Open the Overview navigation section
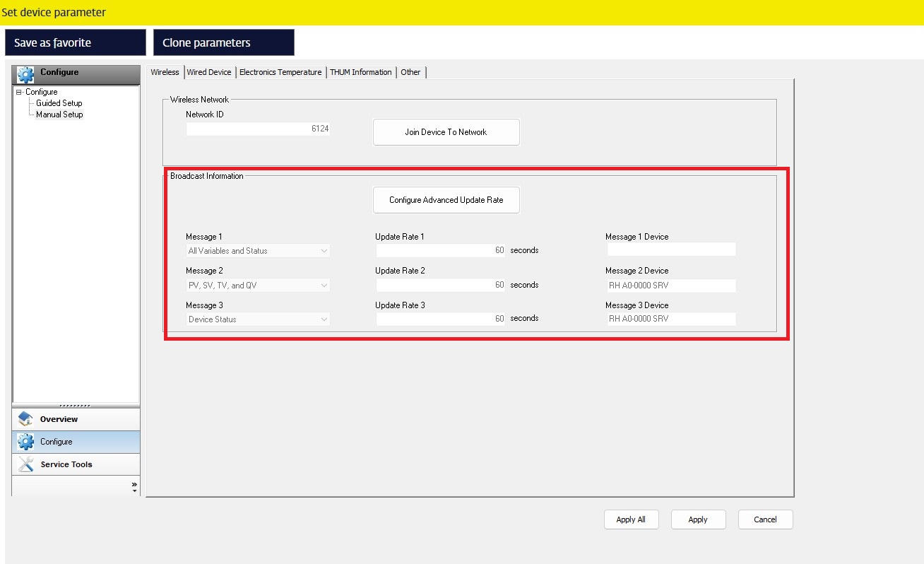Screen dimensions: 924x564 pyautogui.click(x=76, y=419)
